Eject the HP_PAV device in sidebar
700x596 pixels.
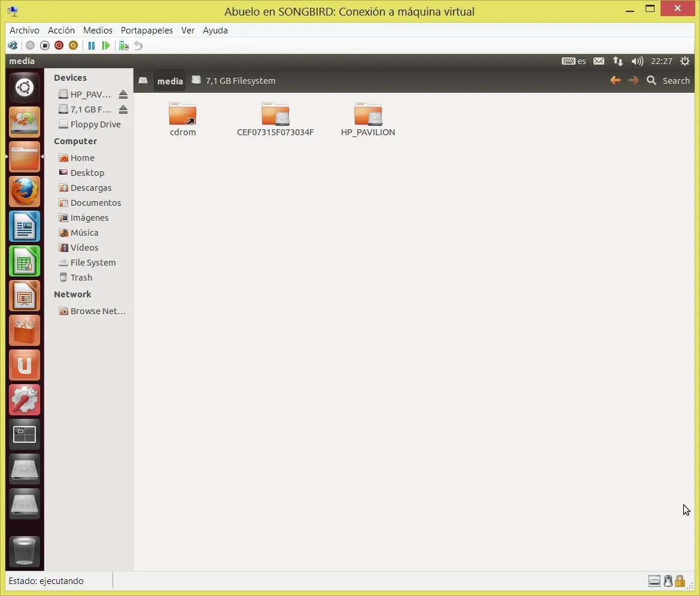tap(123, 95)
